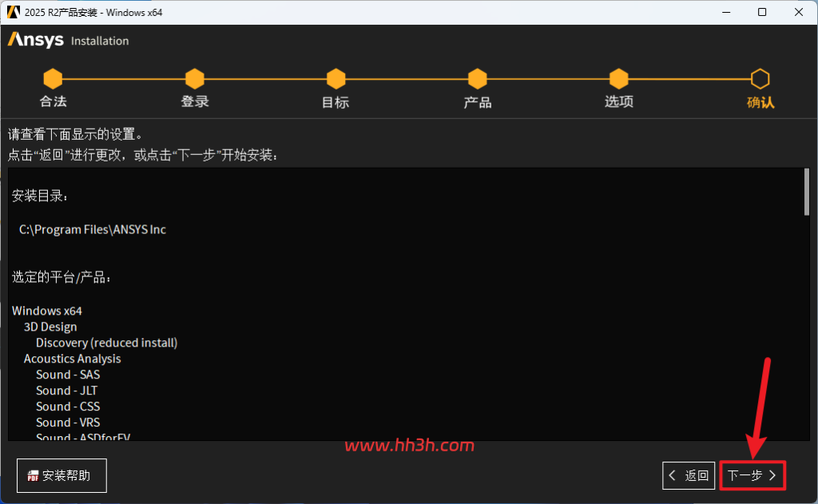Select the 选项 step label
This screenshot has height=504, width=818.
(619, 101)
